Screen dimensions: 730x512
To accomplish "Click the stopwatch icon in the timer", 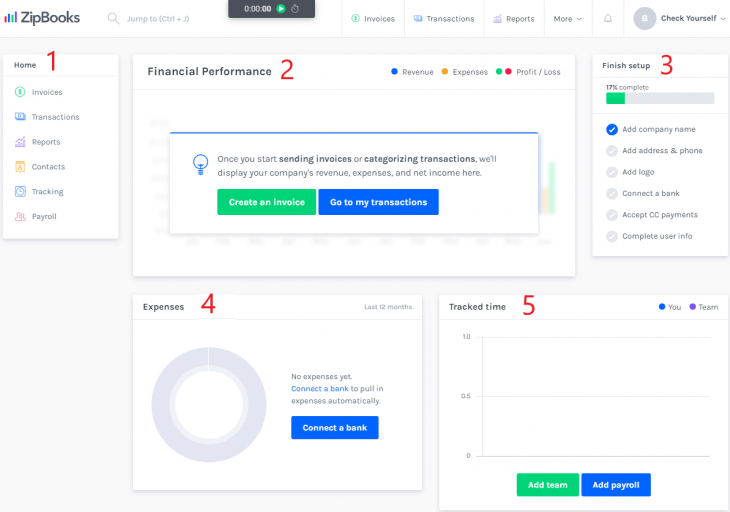I will [295, 9].
